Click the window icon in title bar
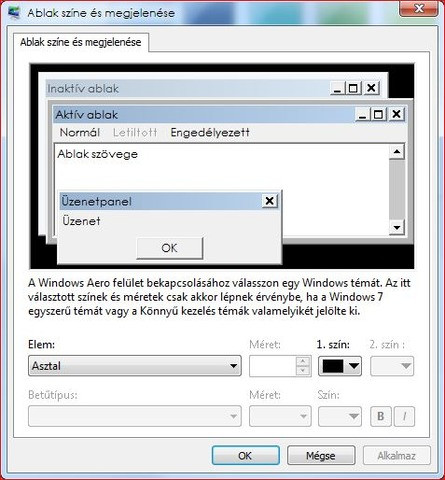 [x=14, y=13]
